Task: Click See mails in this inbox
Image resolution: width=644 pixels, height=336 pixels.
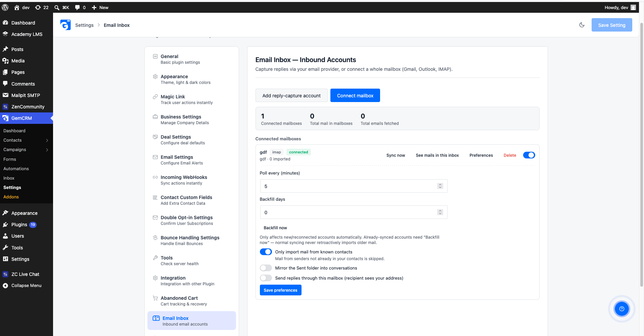Action: pos(437,155)
